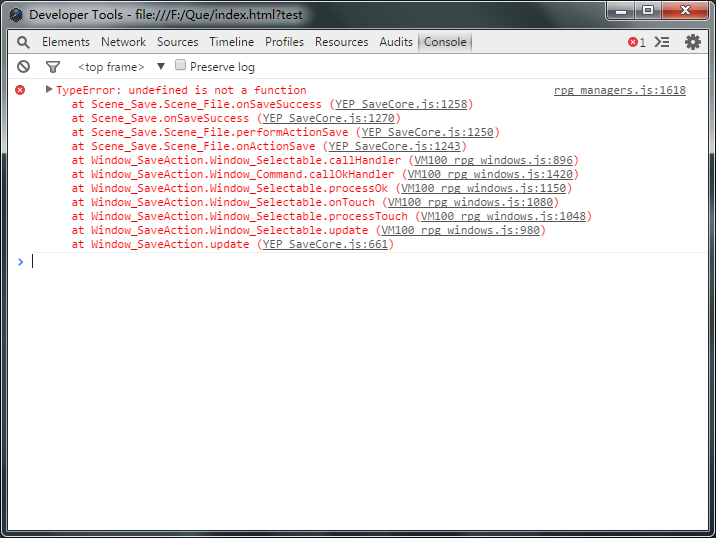Open the VM100 rpg_windows.js:1420 link
The height and width of the screenshot is (538, 716).
click(490, 174)
